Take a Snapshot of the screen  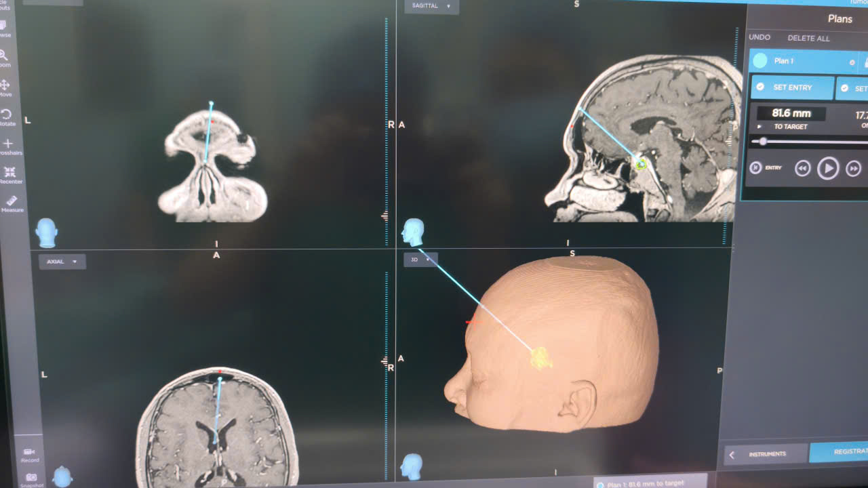31,481
